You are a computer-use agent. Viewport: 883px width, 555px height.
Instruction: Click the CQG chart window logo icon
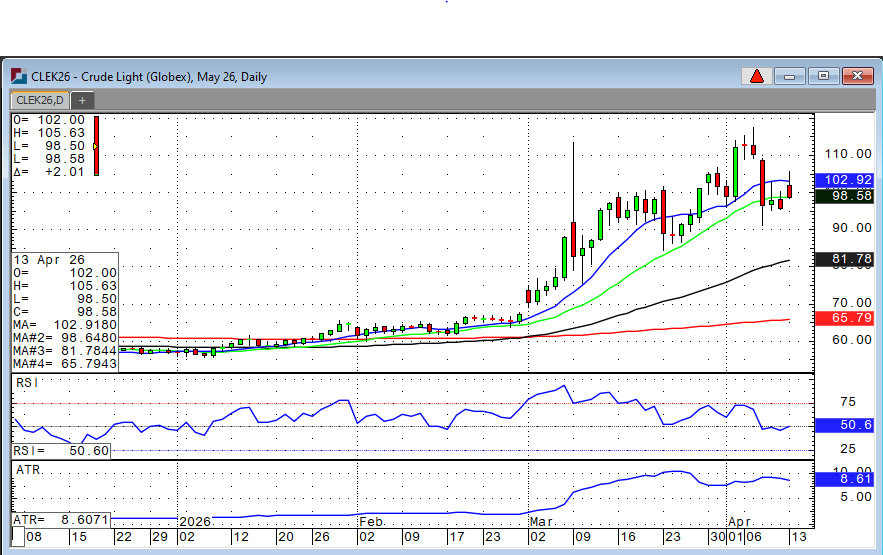[x=19, y=76]
